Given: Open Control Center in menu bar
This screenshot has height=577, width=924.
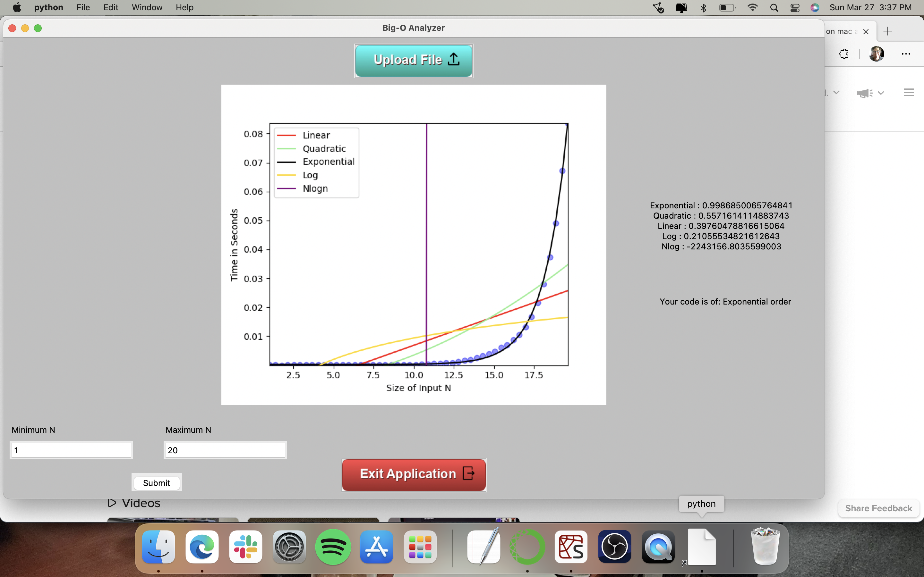Looking at the screenshot, I should tap(795, 8).
